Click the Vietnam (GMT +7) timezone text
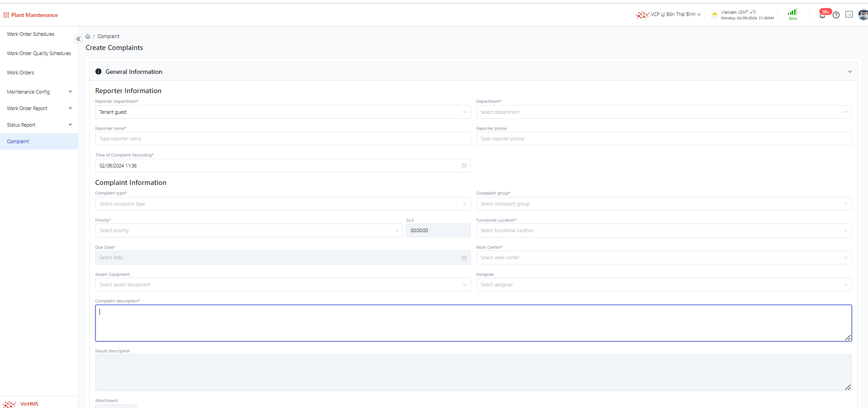868x408 pixels. click(x=738, y=12)
